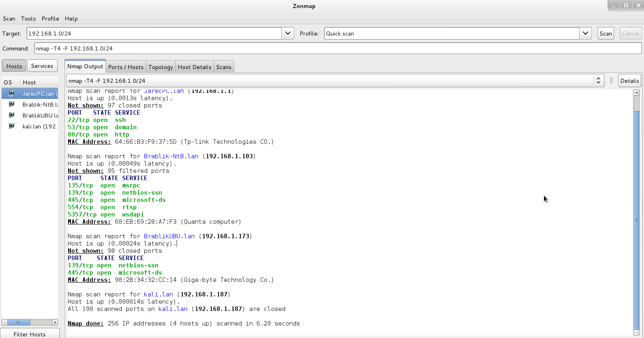This screenshot has width=644, height=338.
Task: Show the Services list view
Action: click(42, 66)
